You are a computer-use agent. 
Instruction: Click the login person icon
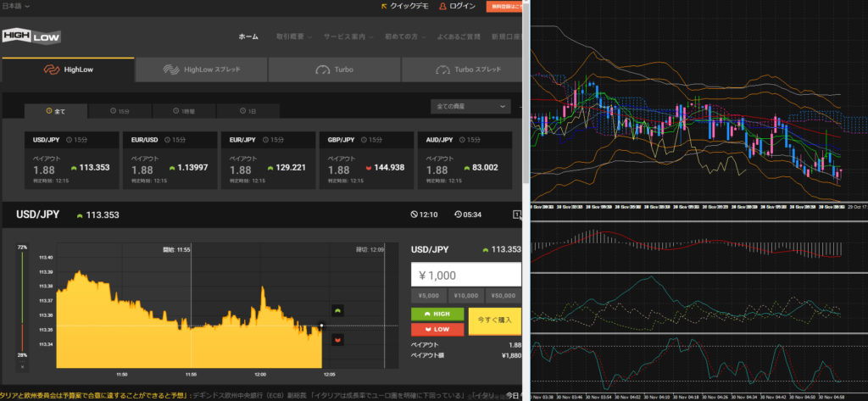(x=442, y=6)
